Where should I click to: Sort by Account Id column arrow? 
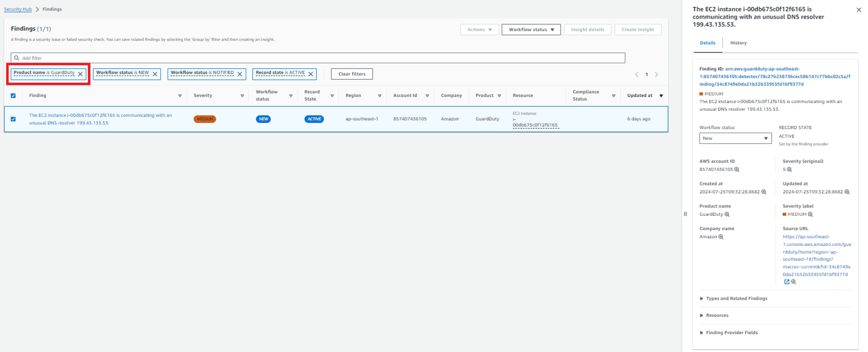tap(427, 96)
